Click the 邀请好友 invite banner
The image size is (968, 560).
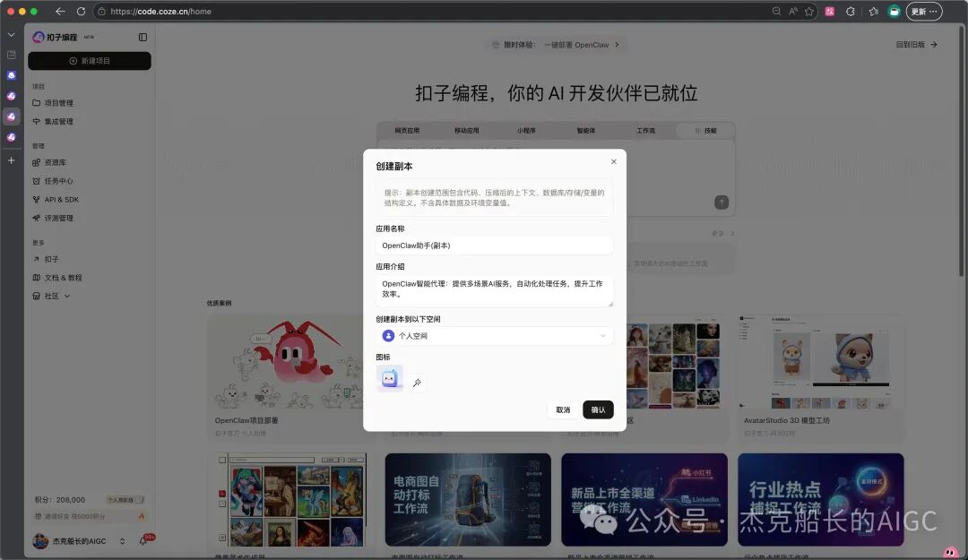click(x=90, y=516)
